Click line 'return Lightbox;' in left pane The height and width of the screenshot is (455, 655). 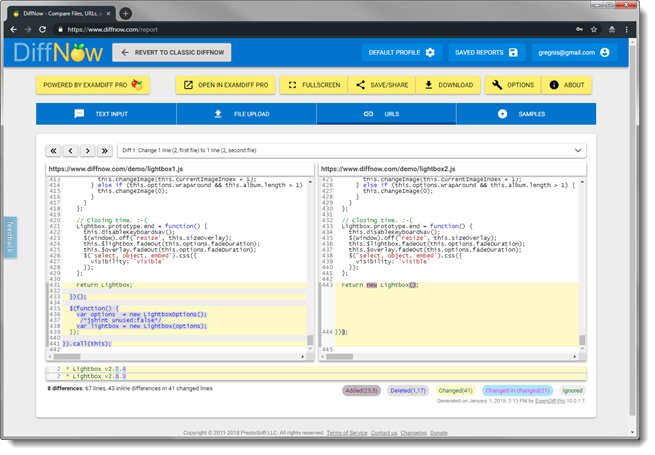tap(104, 285)
